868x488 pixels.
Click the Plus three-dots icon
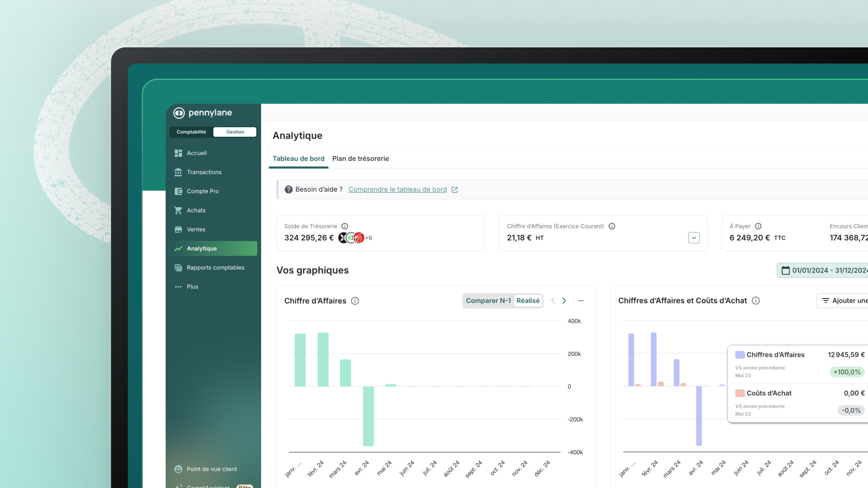coord(178,287)
